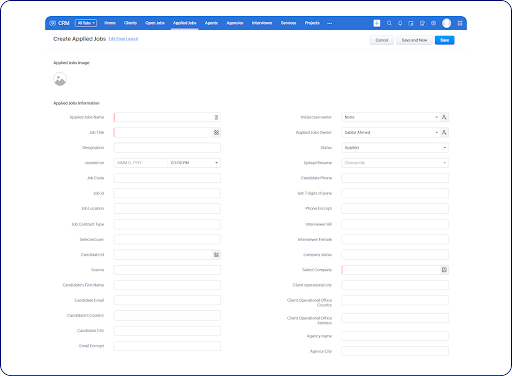
Task: Open the Open Jobs tab
Action: [x=155, y=23]
